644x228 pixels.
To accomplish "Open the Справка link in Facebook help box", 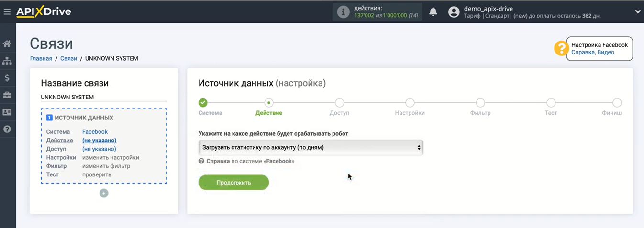I will point(583,53).
